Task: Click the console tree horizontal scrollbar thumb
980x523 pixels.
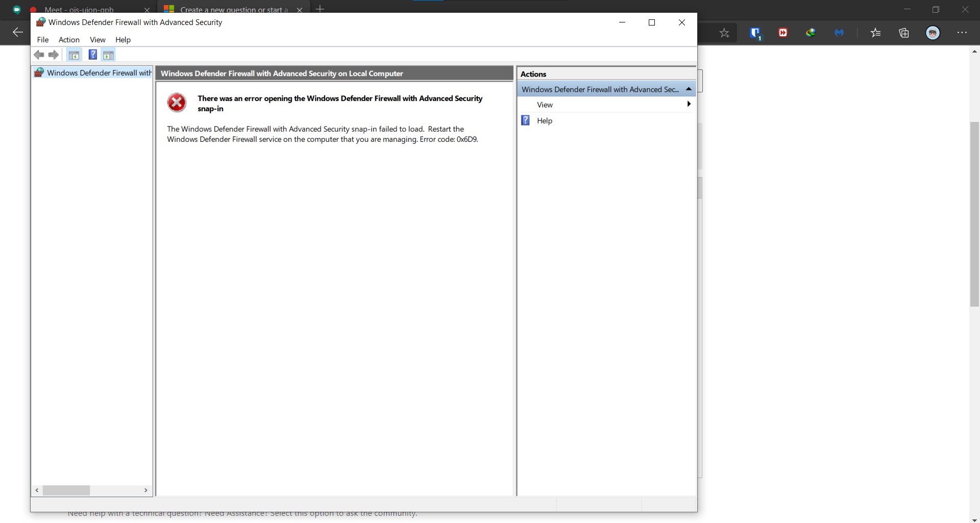Action: click(66, 490)
